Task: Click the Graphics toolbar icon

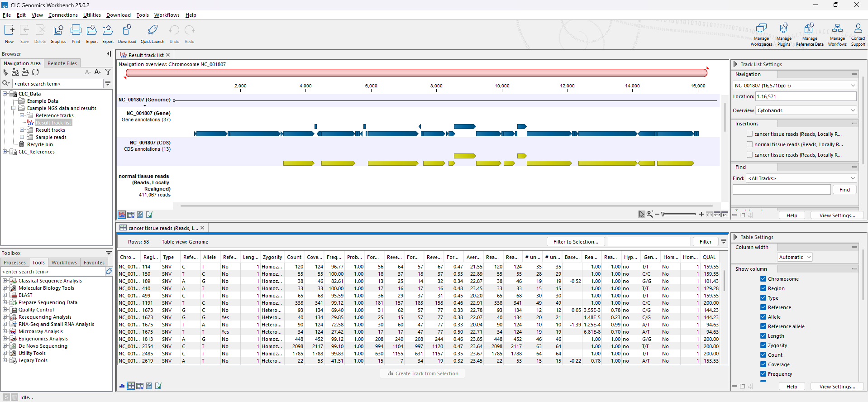Action: 58,31
